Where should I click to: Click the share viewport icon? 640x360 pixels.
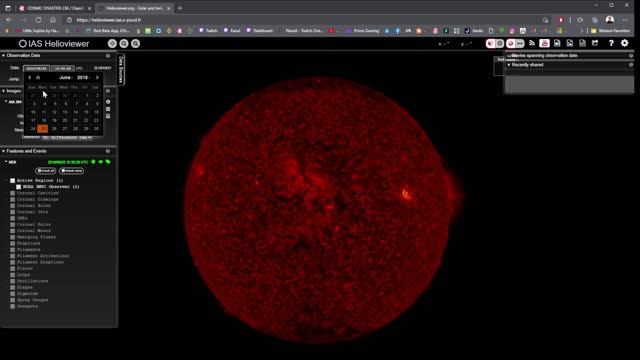pyautogui.click(x=595, y=43)
